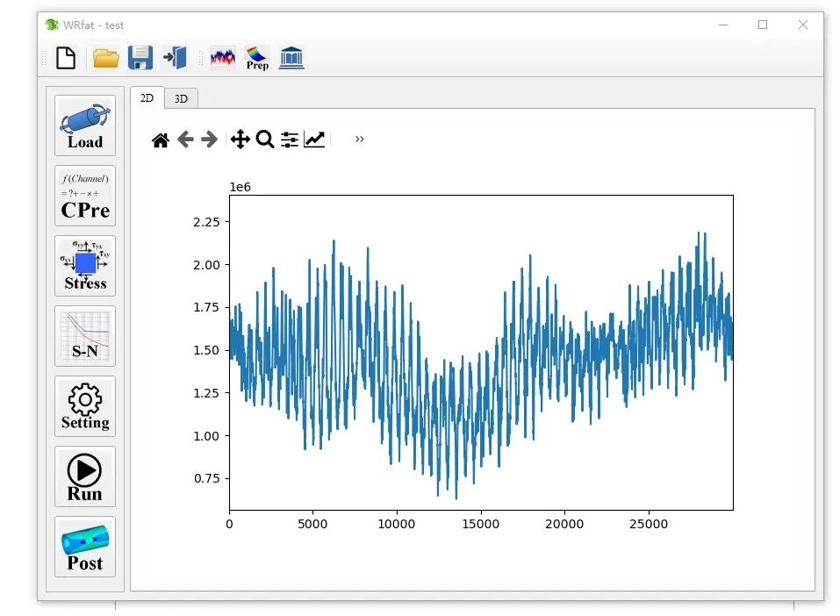840x616 pixels.
Task: Save project with the floppy disk icon
Action: point(140,58)
